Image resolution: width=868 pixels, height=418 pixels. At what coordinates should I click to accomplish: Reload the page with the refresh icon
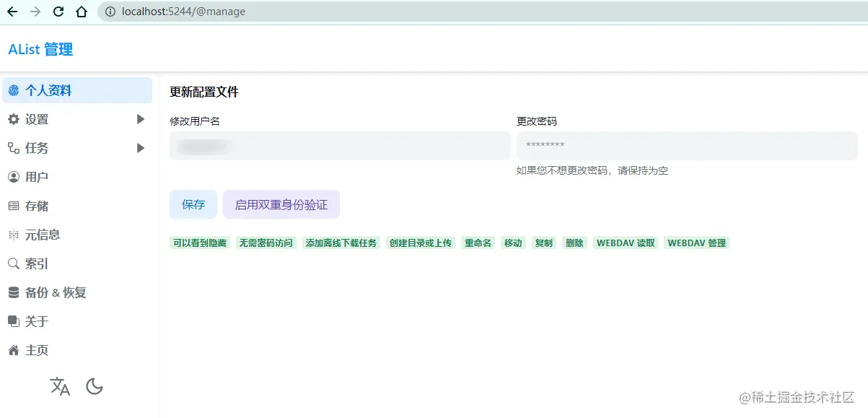click(x=58, y=12)
